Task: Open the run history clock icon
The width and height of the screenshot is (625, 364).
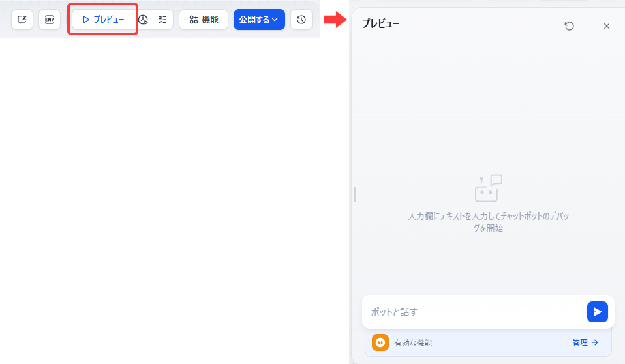Action: tap(143, 20)
